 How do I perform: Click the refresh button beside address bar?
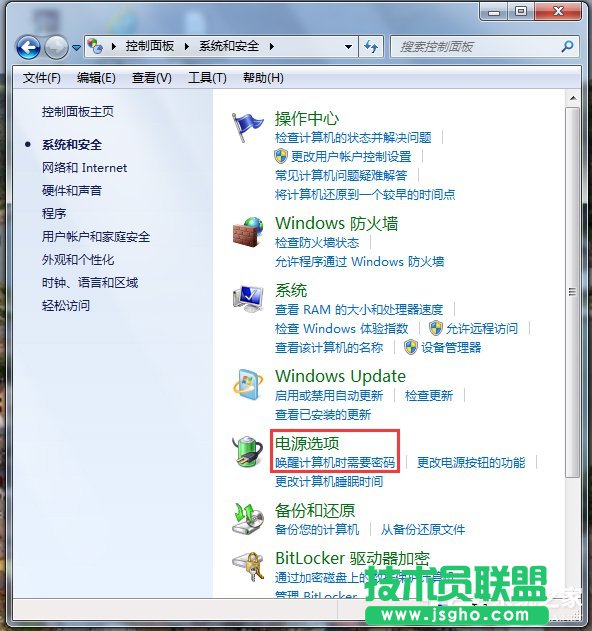(x=371, y=47)
